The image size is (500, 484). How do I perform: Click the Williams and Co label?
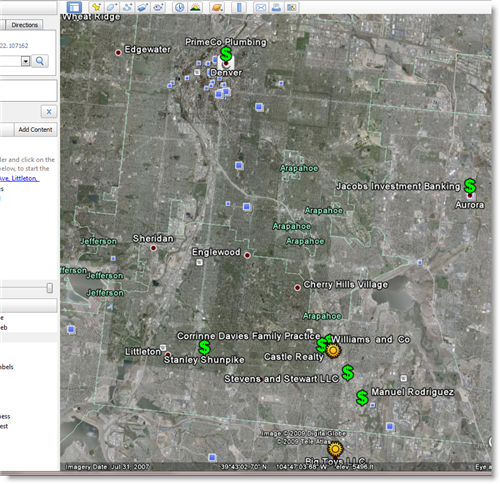point(370,339)
